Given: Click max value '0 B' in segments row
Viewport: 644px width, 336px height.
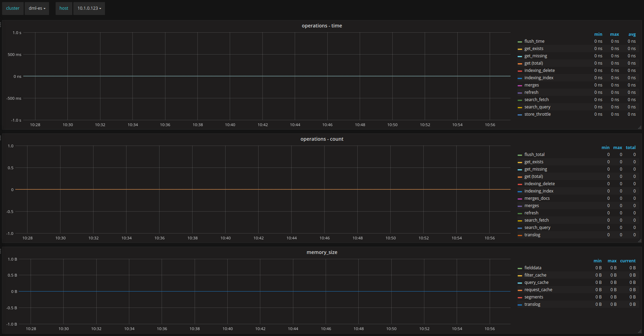Looking at the screenshot, I should pos(613,297).
